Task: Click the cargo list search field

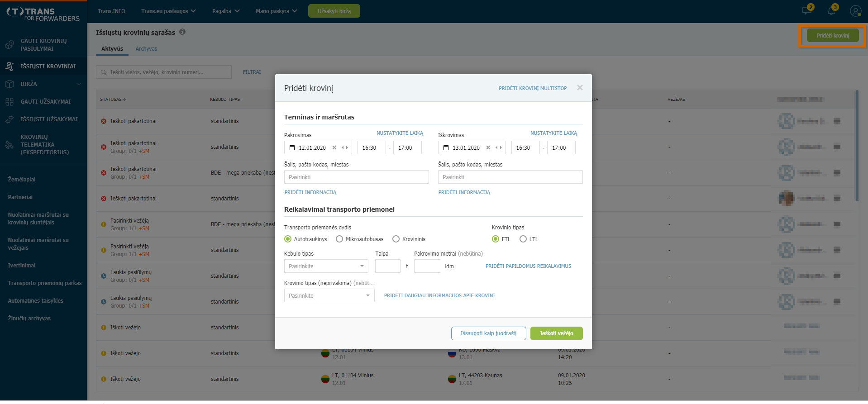Action: tap(164, 72)
